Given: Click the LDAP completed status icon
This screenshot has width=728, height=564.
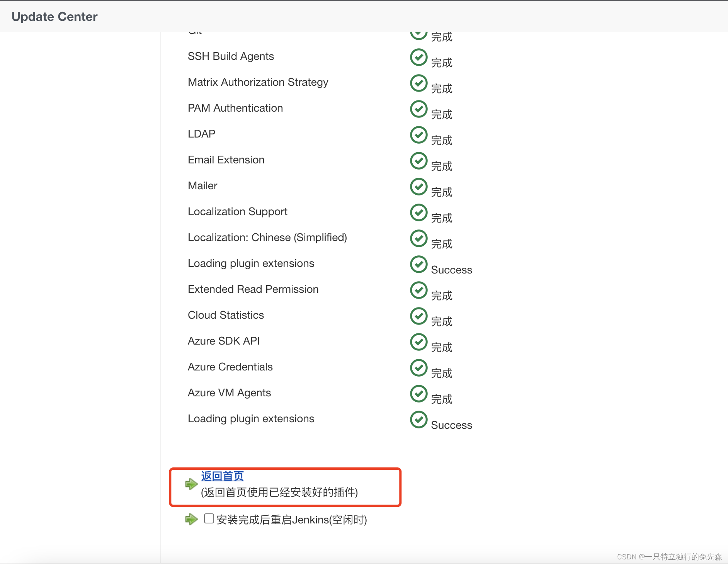Looking at the screenshot, I should click(418, 135).
